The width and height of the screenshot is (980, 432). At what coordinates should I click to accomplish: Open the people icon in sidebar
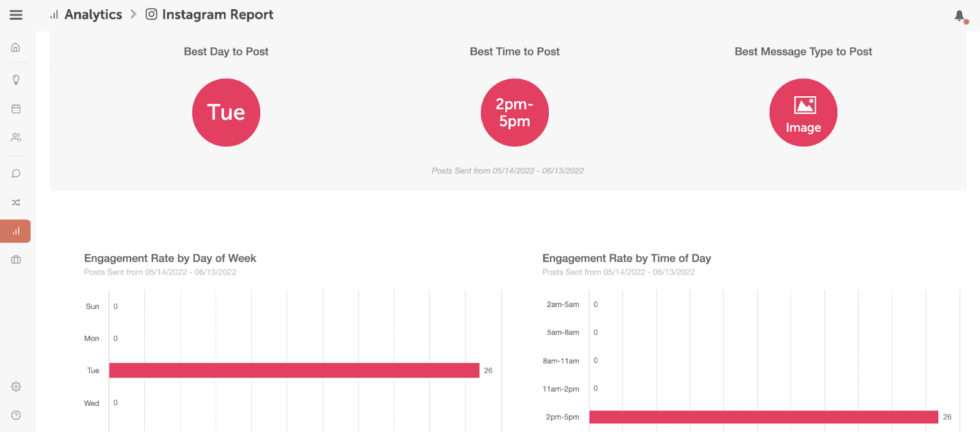click(16, 137)
